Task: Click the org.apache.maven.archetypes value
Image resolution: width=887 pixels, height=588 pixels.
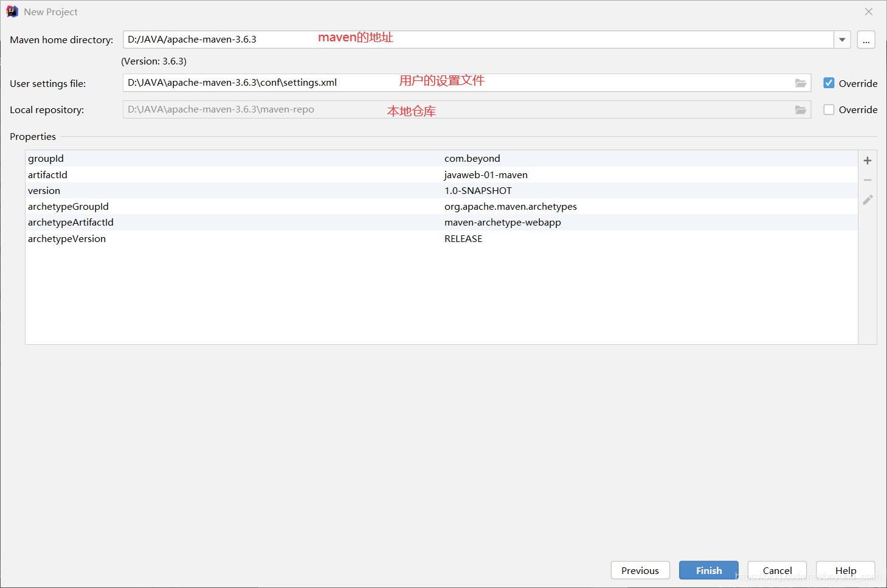Action: [x=511, y=206]
